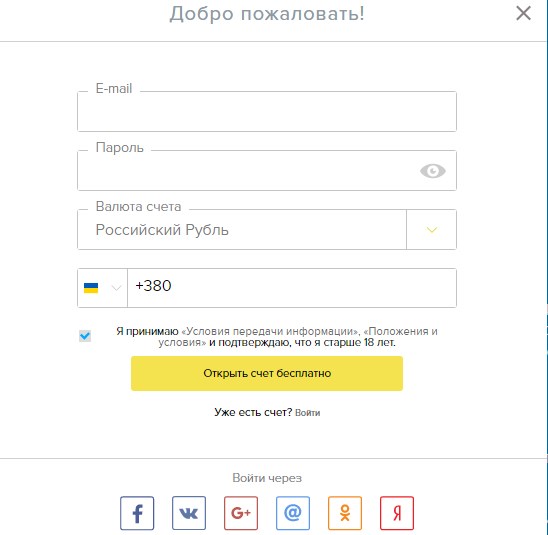The height and width of the screenshot is (535, 548).
Task: Open «Условия передачи информации» link
Action: (x=270, y=331)
